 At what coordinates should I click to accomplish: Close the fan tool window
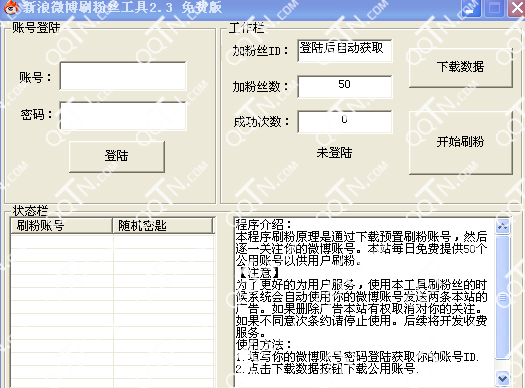pos(517,7)
